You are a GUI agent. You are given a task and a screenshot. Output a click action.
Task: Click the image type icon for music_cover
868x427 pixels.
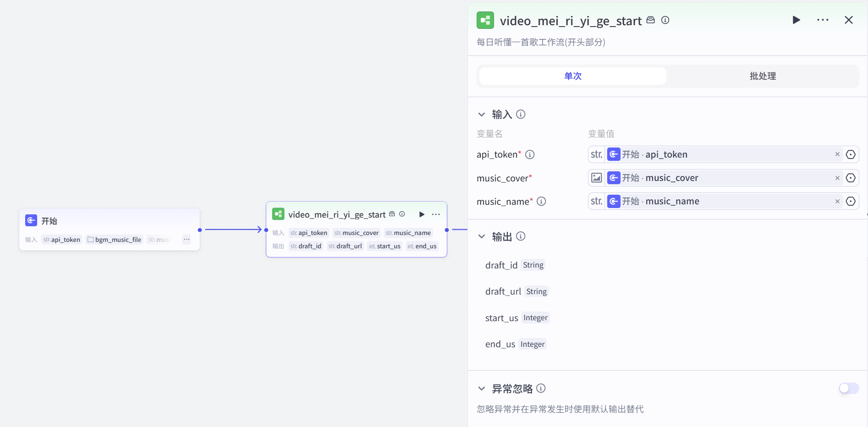pyautogui.click(x=596, y=178)
